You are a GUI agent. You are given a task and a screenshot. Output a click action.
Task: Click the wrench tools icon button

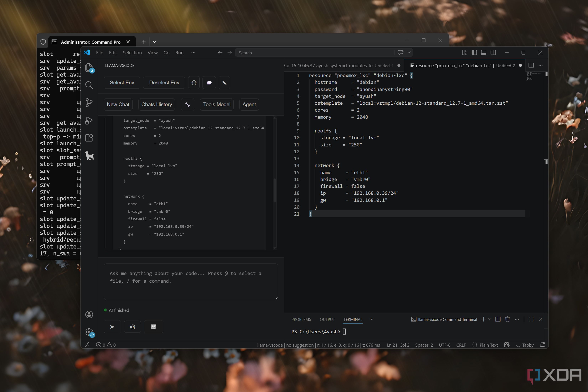pyautogui.click(x=187, y=104)
